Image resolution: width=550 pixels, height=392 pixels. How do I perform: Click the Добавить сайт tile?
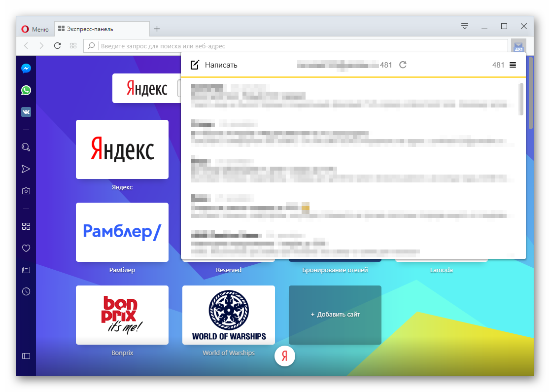coord(335,315)
